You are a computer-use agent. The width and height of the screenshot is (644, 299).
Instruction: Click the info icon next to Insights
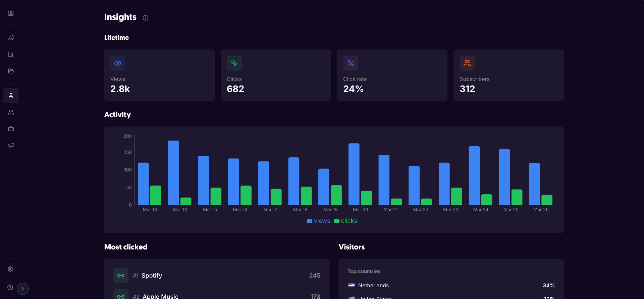tap(146, 18)
